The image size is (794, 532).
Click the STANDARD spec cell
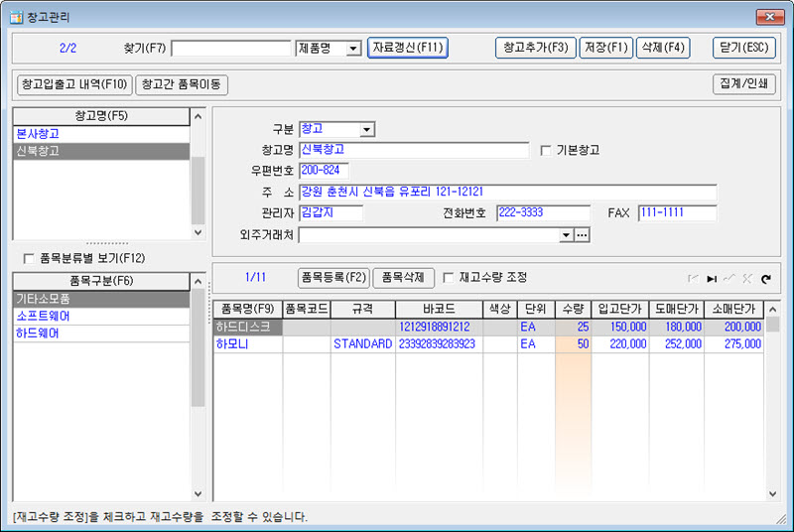coord(363,344)
